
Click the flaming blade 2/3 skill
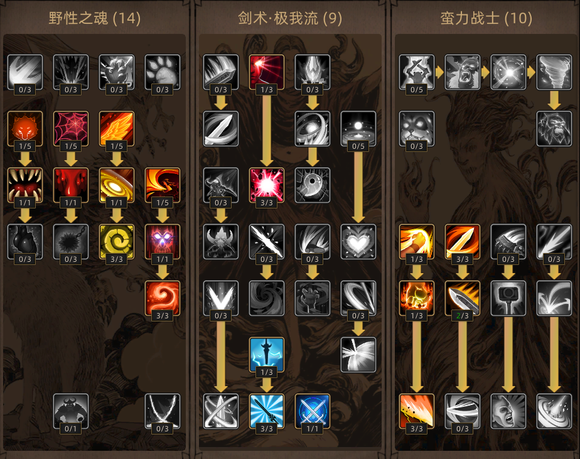point(462,298)
